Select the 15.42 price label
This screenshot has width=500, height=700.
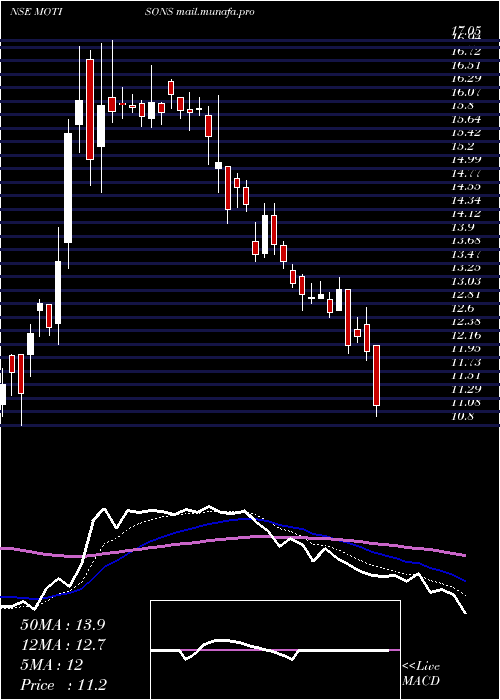click(466, 133)
